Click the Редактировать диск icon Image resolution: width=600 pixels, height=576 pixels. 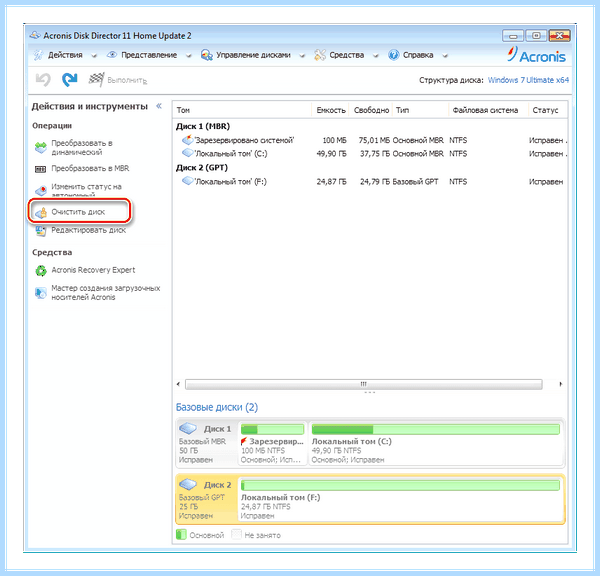41,230
